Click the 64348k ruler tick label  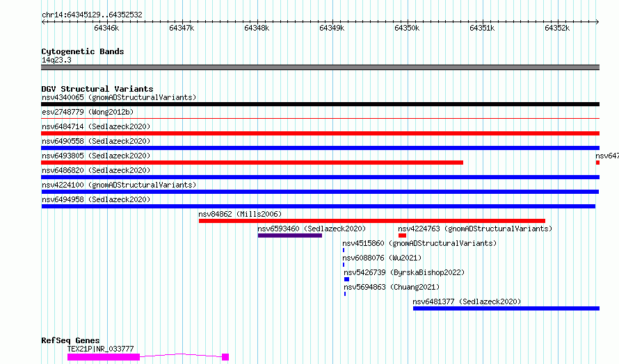257,28
